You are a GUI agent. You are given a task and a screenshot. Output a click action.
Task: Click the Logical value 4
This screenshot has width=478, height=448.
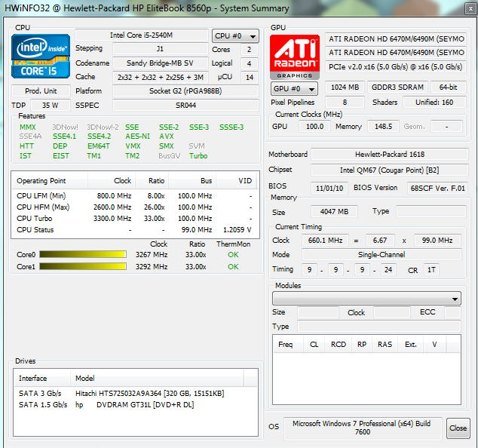(x=250, y=63)
